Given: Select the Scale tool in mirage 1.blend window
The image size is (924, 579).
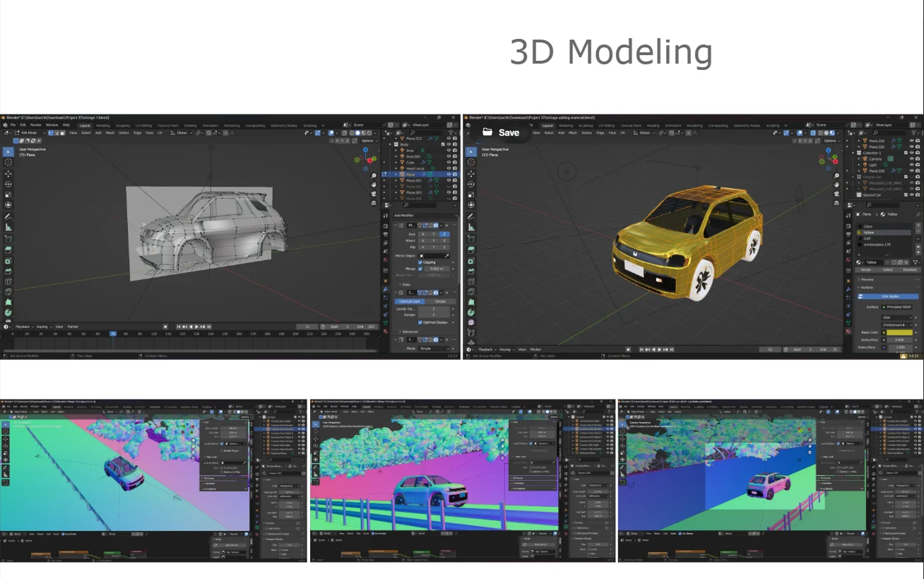Looking at the screenshot, I should (8, 194).
